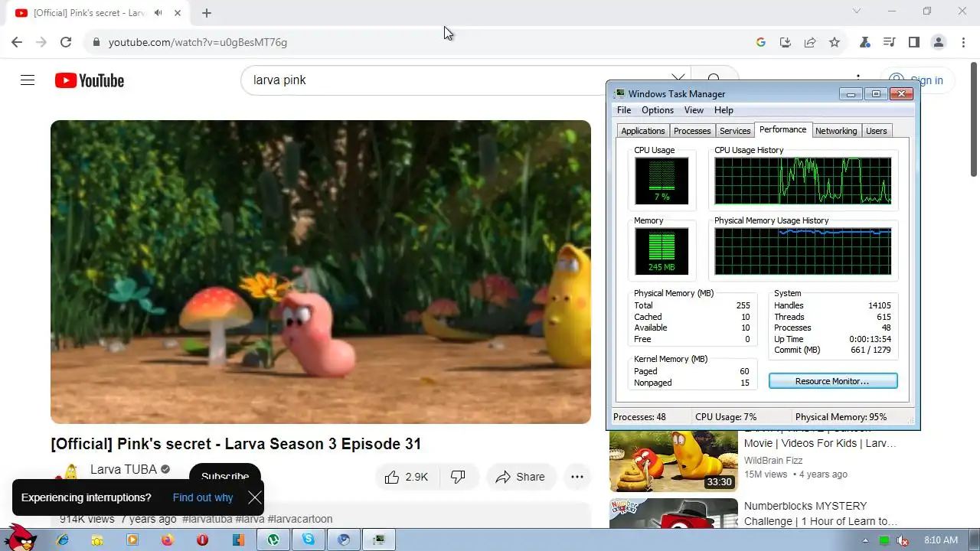Click the Share button under the video
Viewport: 980px width, 551px height.
(521, 477)
